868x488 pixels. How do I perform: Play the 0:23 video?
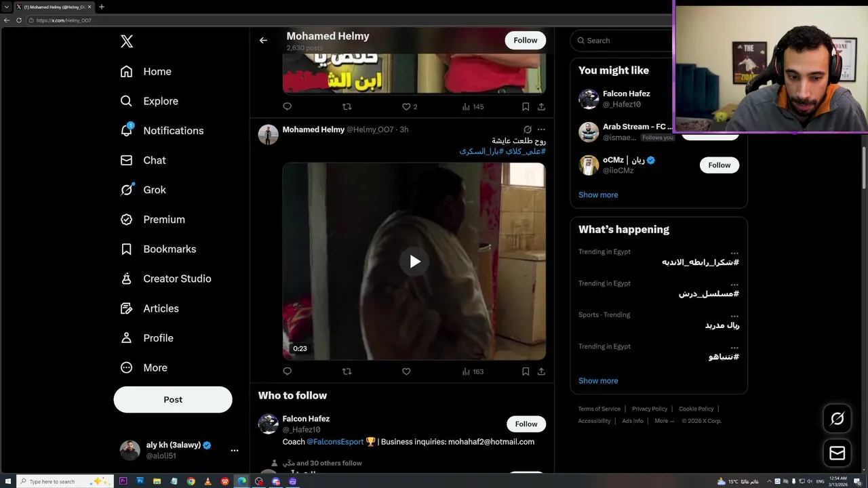[x=414, y=262]
